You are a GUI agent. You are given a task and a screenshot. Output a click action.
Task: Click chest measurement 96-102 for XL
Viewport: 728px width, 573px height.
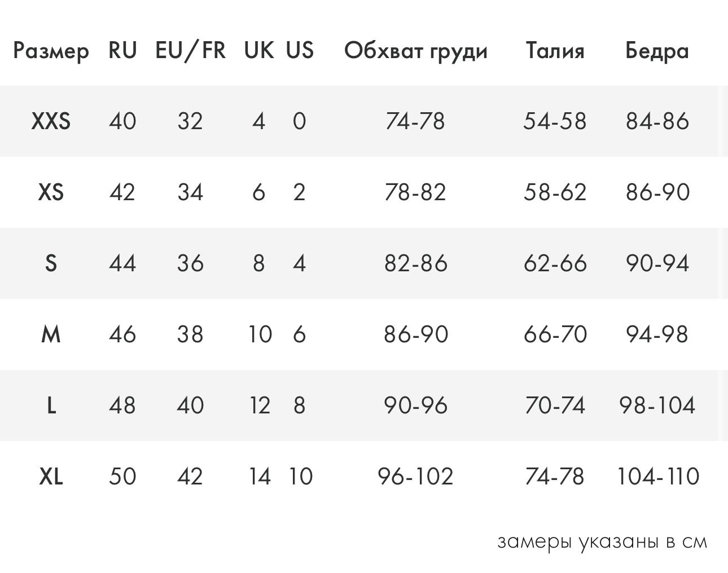[415, 477]
